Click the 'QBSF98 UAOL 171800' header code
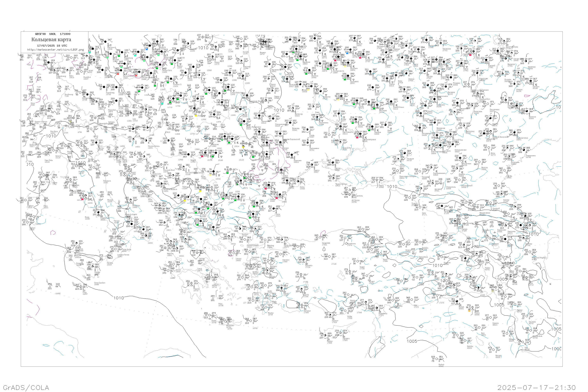Screen dimensions: 588x392 pyautogui.click(x=53, y=34)
